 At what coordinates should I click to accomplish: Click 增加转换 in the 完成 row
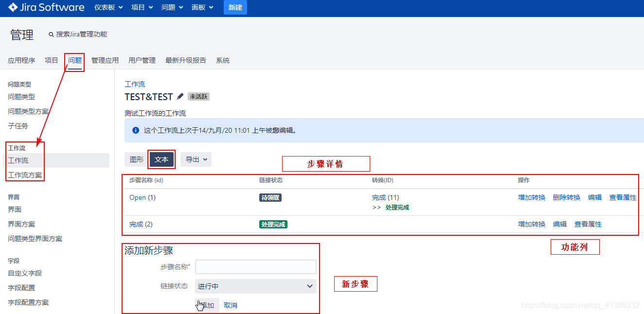[x=532, y=224]
